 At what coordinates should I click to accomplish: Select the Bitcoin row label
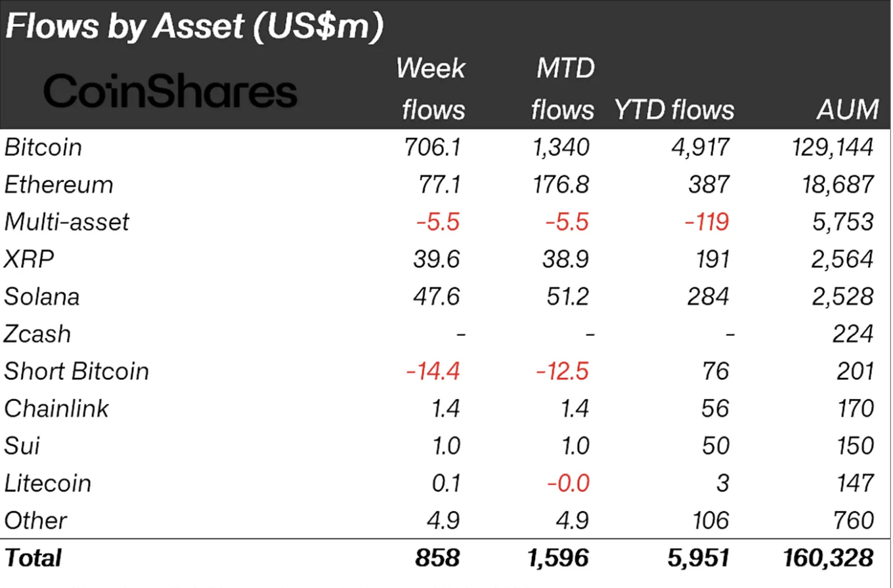43,147
